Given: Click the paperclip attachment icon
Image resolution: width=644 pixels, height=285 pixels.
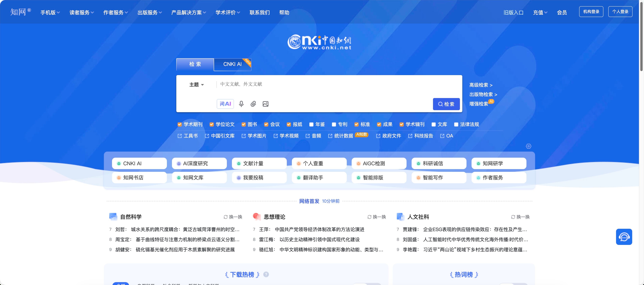Looking at the screenshot, I should (253, 104).
